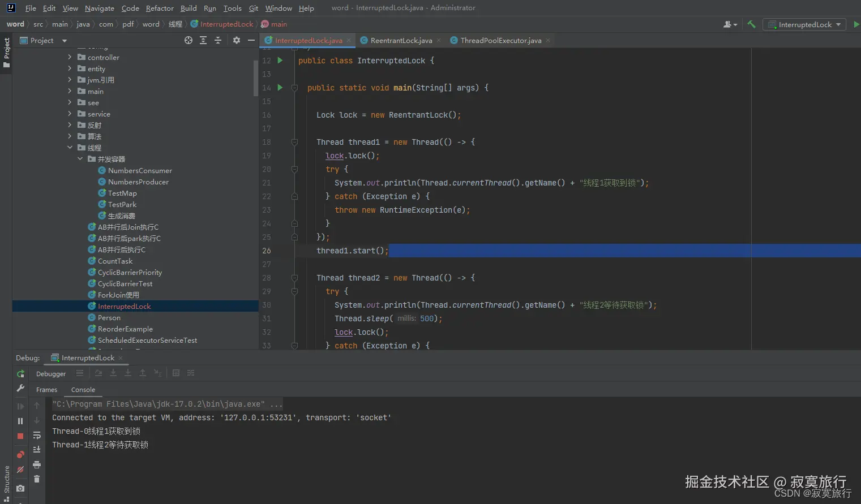Expand the controller folder in the tree
Screen dimensions: 861x504
pyautogui.click(x=70, y=57)
